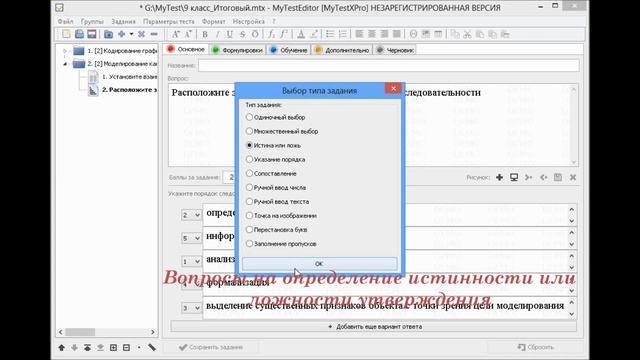Collapse group 2 Моделирование
The width and height of the screenshot is (640, 360).
coord(64,64)
